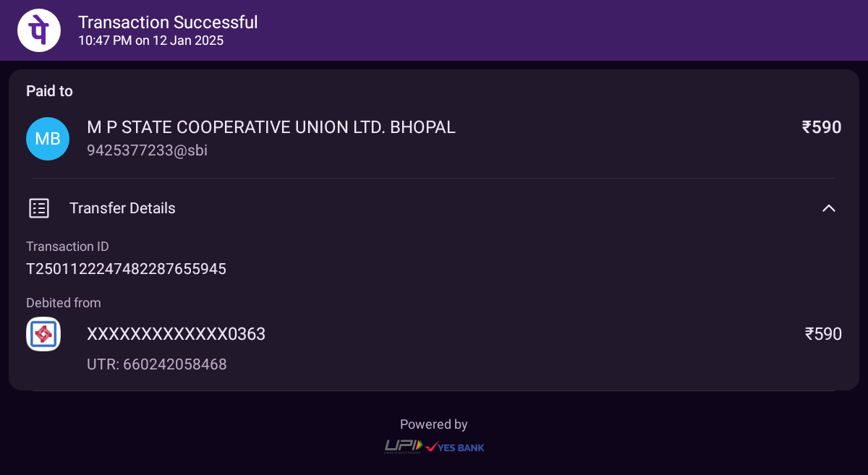868x475 pixels.
Task: Select UTR number 660242058468
Action: (157, 364)
